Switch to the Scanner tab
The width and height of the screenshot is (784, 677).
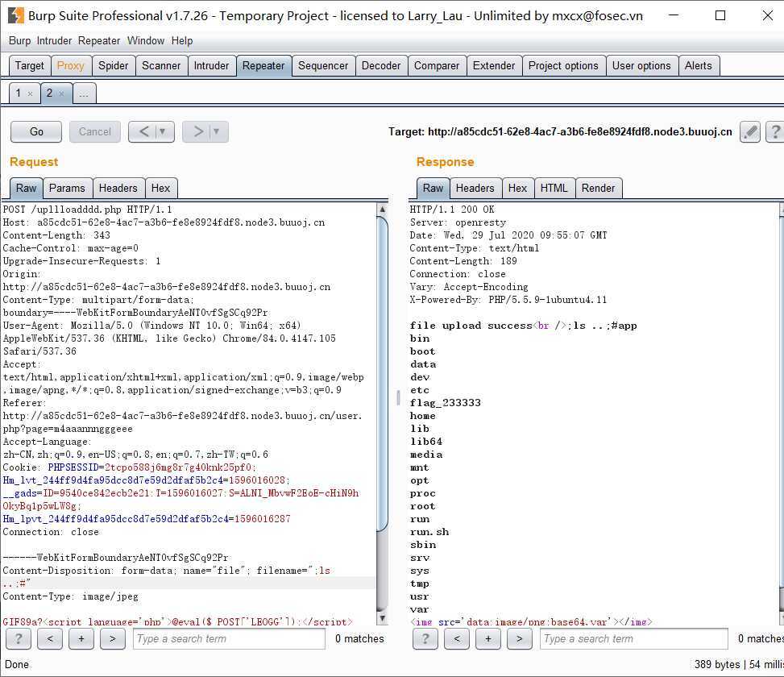161,65
